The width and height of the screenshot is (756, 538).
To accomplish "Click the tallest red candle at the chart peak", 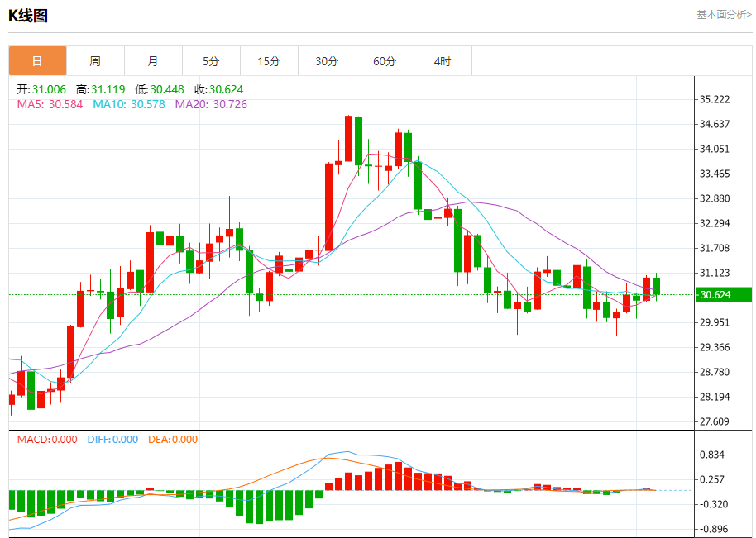I will pos(348,139).
